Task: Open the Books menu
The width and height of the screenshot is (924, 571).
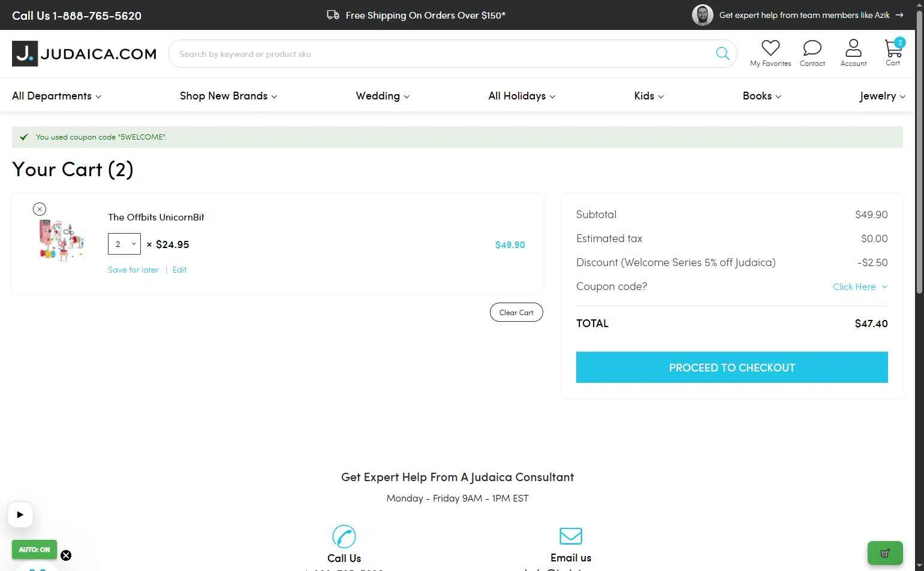Action: pyautogui.click(x=762, y=96)
